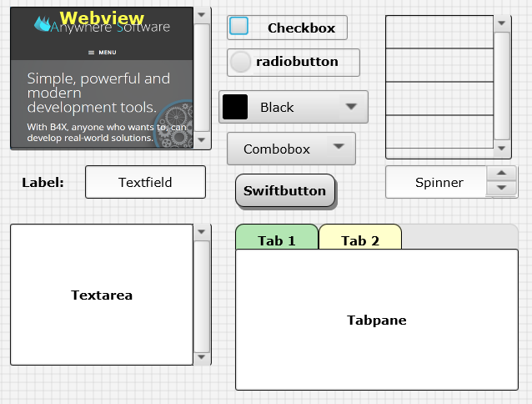Click the list view scrollbar down arrow
This screenshot has width=532, height=404.
tap(502, 149)
